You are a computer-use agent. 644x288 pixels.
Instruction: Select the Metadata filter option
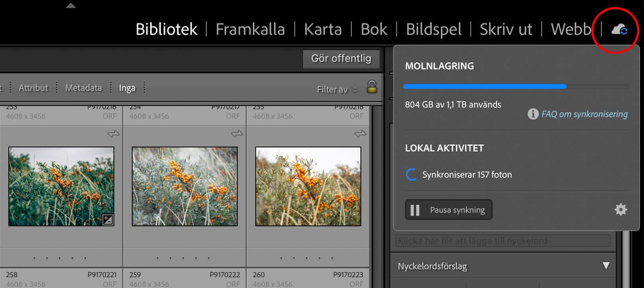tap(83, 88)
